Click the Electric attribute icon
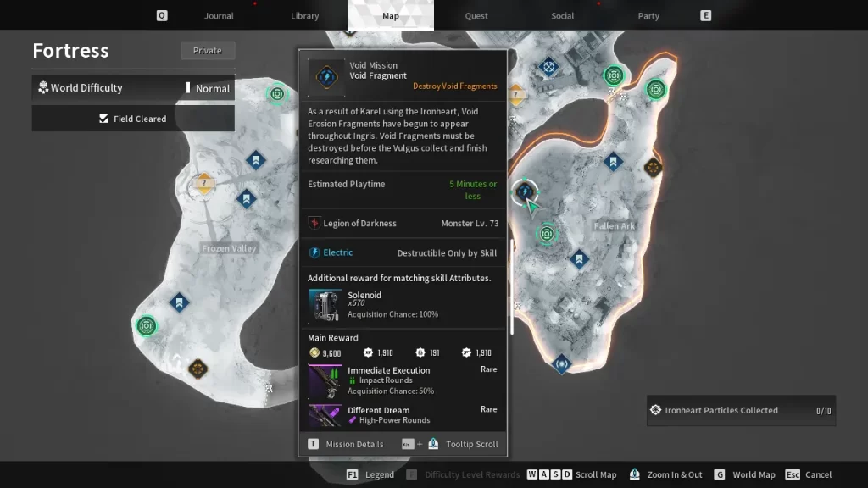 314,252
